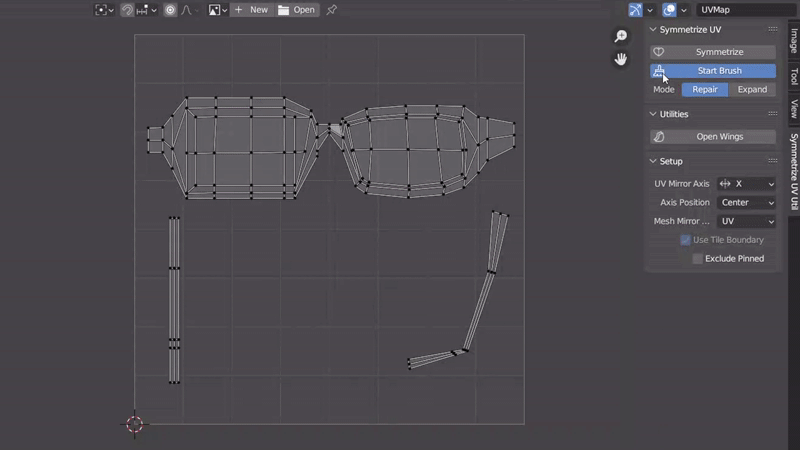Enable the Exclude Pinned checkbox
The width and height of the screenshot is (800, 450).
697,259
